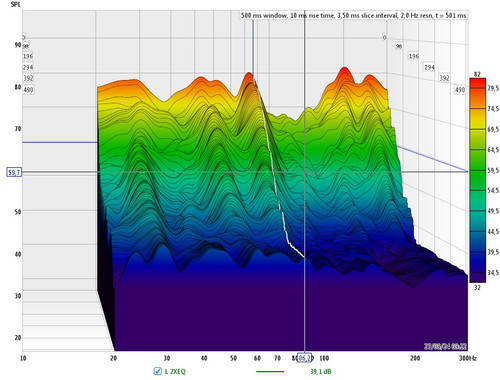Click the 80 label on the SPL axis
This screenshot has width=500, height=380.
tap(18, 87)
